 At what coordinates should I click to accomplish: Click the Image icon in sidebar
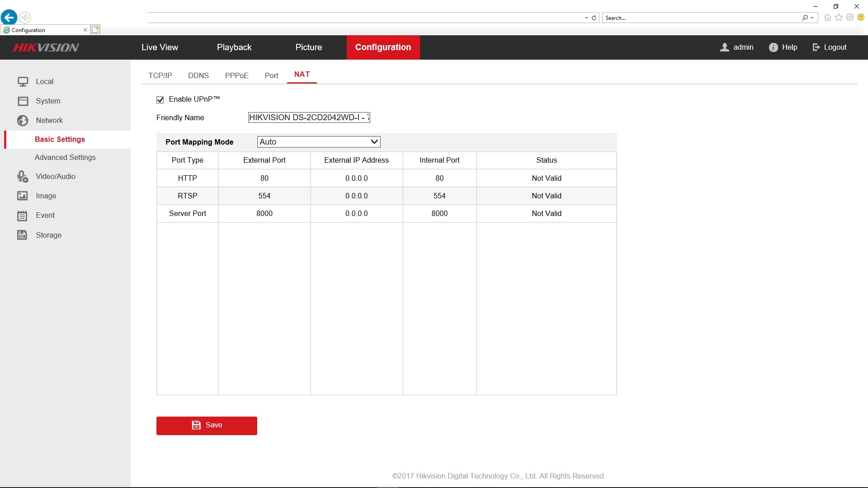(23, 196)
